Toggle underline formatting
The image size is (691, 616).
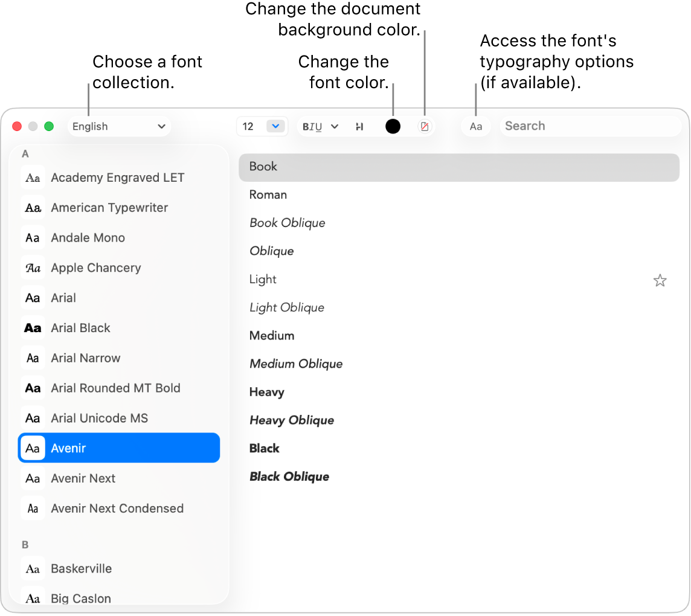tap(318, 126)
